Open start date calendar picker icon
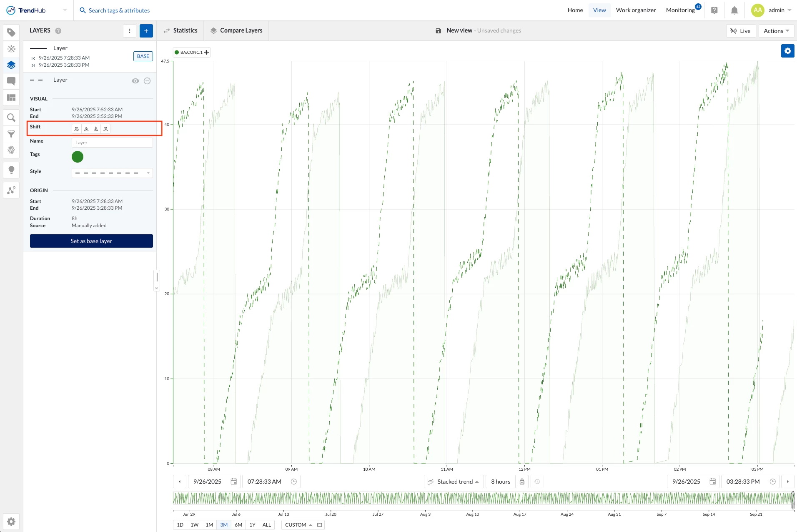The image size is (797, 532). [234, 482]
